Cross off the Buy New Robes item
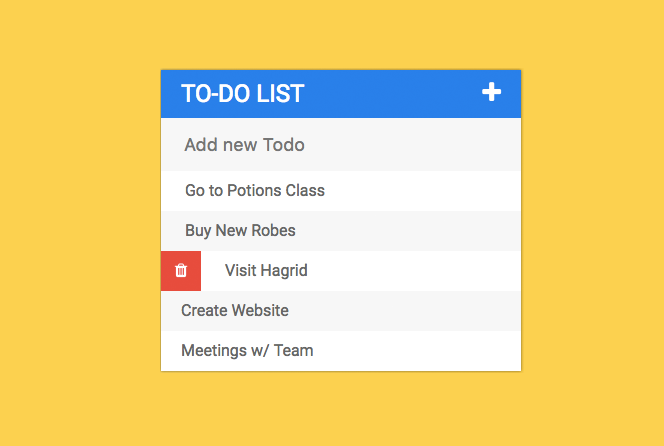This screenshot has width=664, height=446. pos(240,230)
